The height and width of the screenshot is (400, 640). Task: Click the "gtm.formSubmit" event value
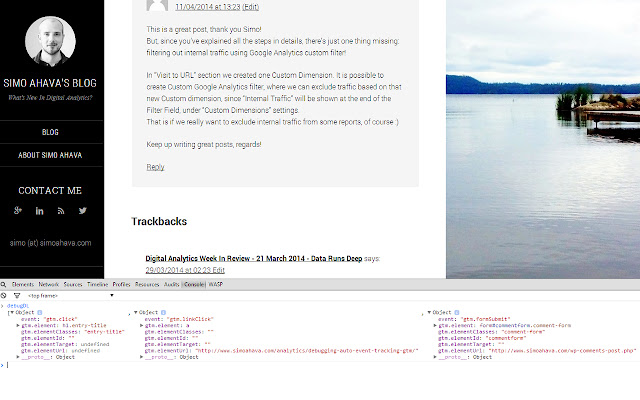click(486, 319)
